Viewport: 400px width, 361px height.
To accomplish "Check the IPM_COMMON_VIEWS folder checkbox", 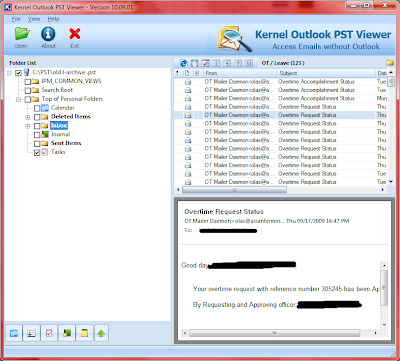I will coord(28,82).
